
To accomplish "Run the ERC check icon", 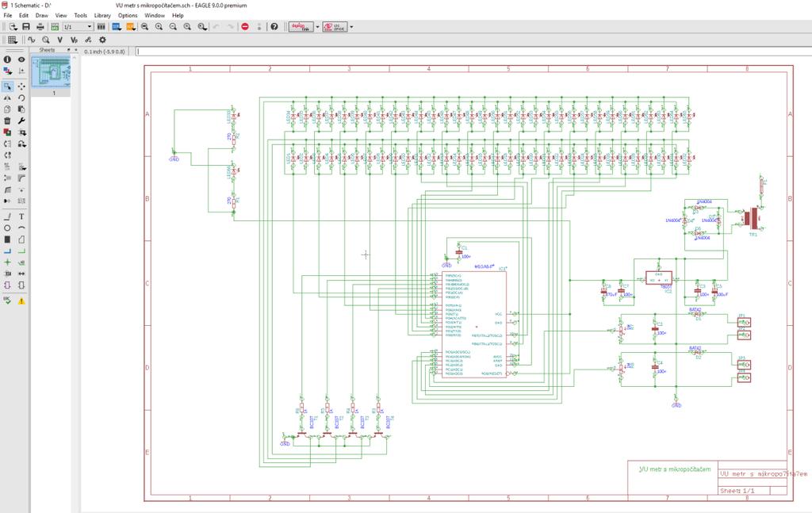I will (x=7, y=301).
